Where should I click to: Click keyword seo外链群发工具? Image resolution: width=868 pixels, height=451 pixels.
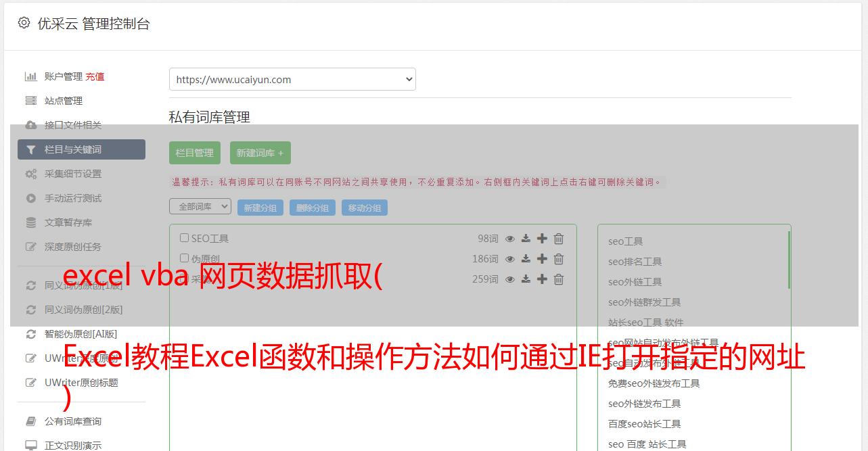coord(645,302)
